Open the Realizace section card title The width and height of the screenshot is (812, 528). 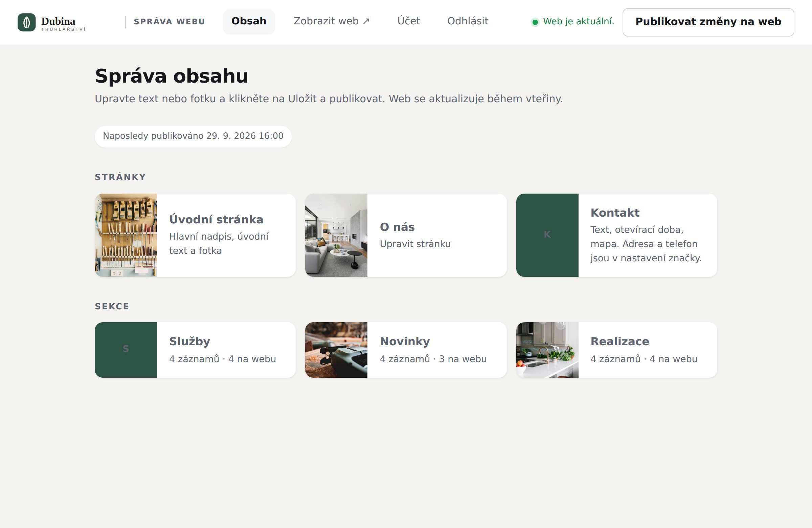pyautogui.click(x=619, y=341)
